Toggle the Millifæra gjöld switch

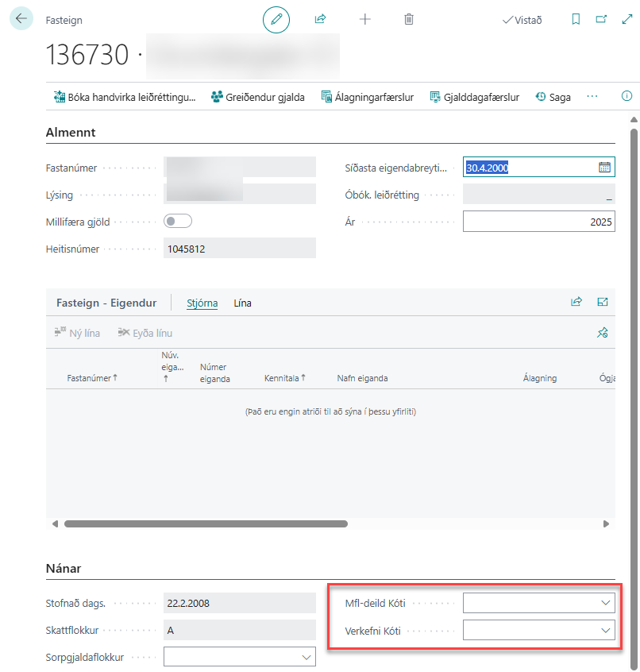coord(177,221)
